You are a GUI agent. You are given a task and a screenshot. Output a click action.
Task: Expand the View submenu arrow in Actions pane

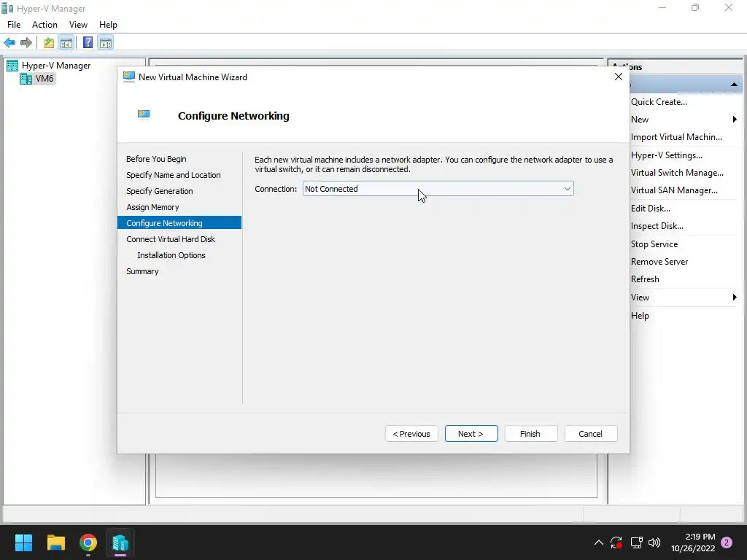click(x=734, y=297)
